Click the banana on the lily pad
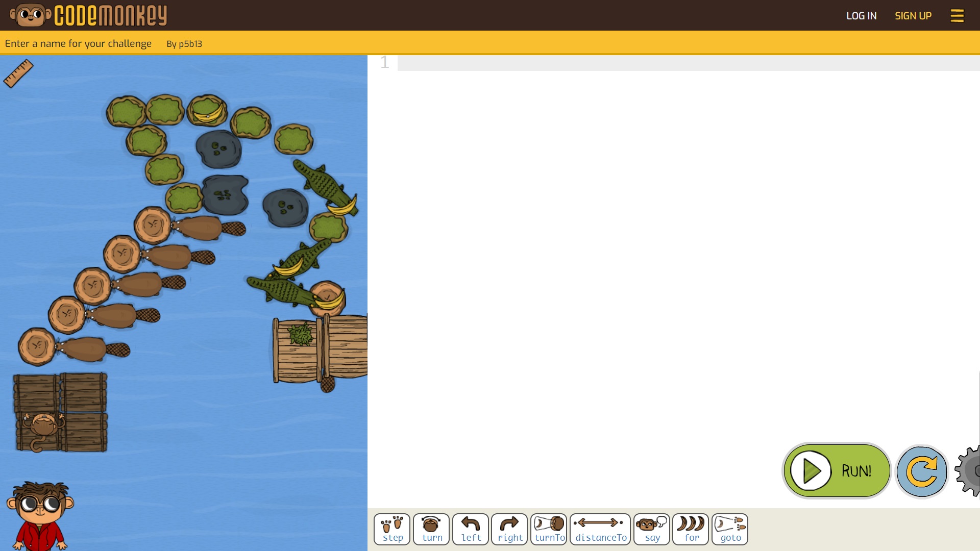 (x=208, y=112)
